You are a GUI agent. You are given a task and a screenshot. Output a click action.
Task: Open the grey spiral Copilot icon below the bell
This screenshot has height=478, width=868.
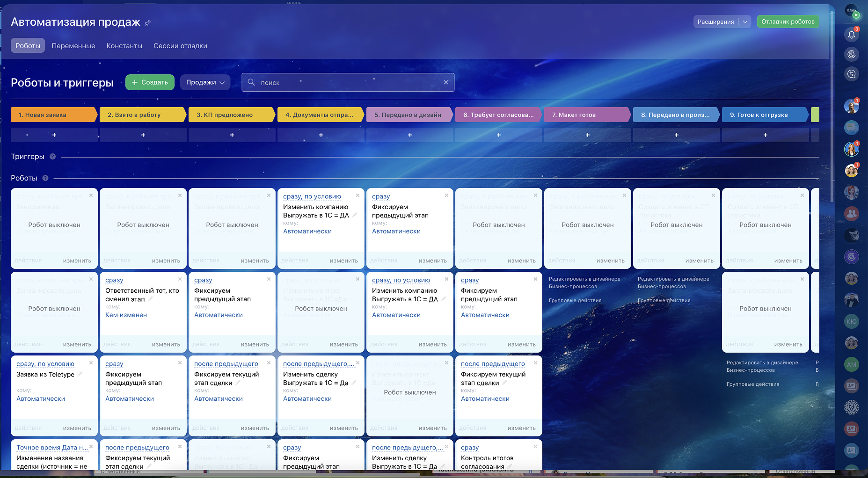pos(852,54)
